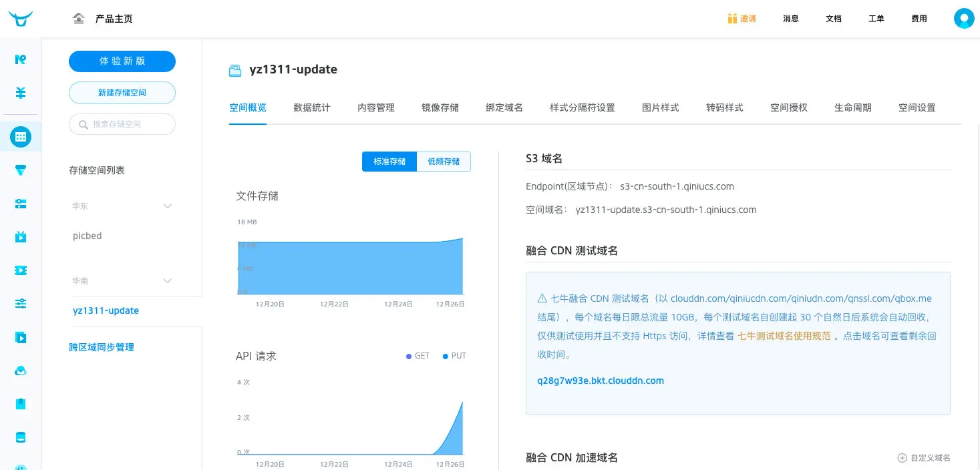980x470 pixels.
Task: Open 邀请 in top bar
Action: [x=748, y=19]
